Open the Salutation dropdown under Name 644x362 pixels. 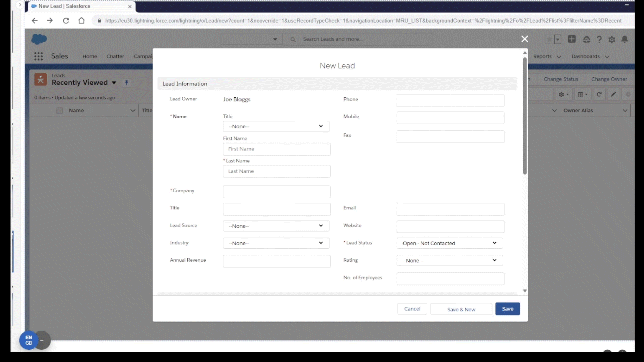click(x=276, y=126)
